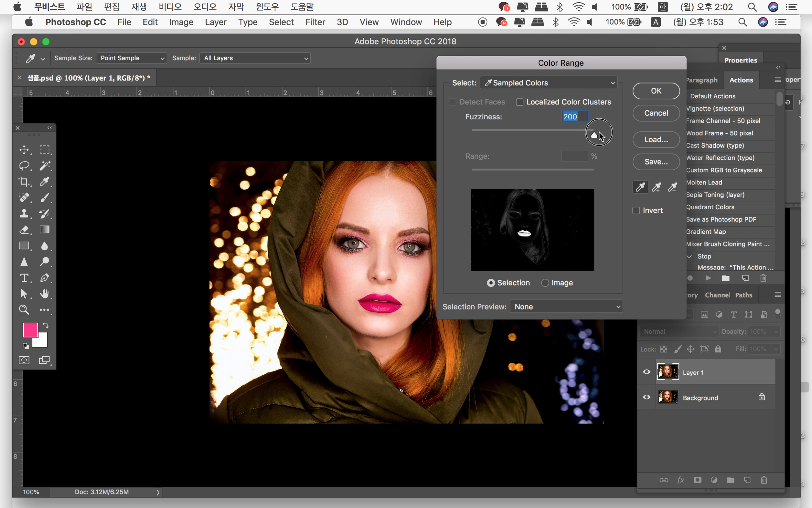The image size is (812, 508).
Task: Select the Brush tool
Action: 45,197
